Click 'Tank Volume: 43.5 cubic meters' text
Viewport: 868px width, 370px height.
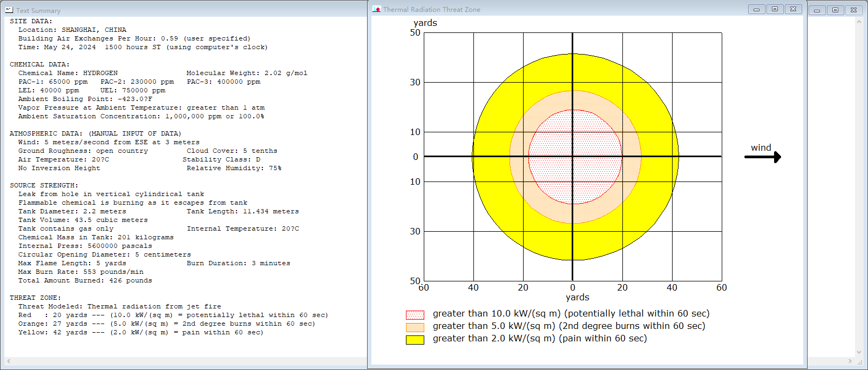[83, 220]
